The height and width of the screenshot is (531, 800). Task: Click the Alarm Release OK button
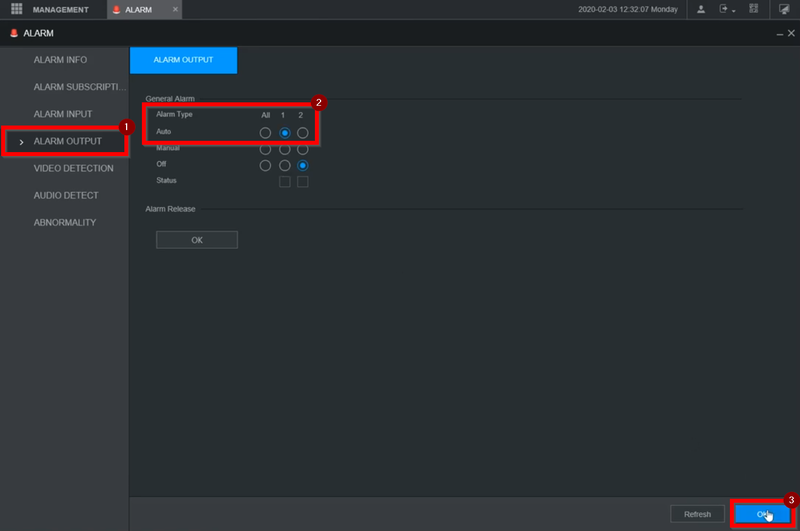pos(197,240)
